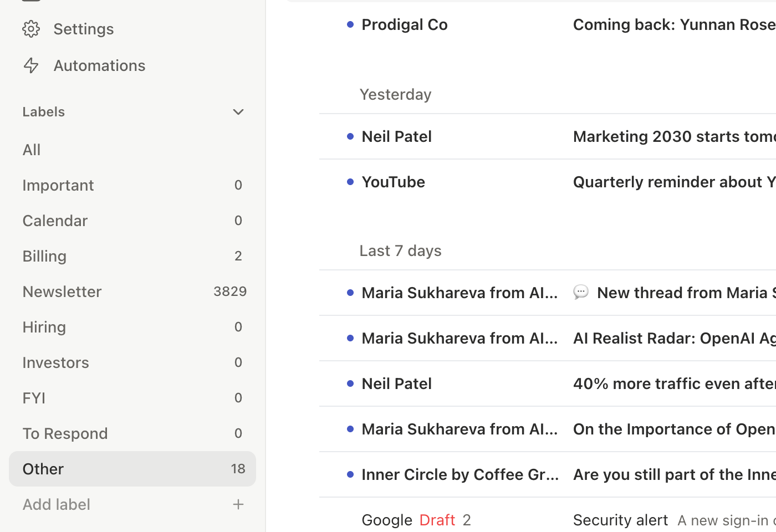Open Neil Patel Marketing 2030 email
This screenshot has height=532, width=776.
coord(548,136)
